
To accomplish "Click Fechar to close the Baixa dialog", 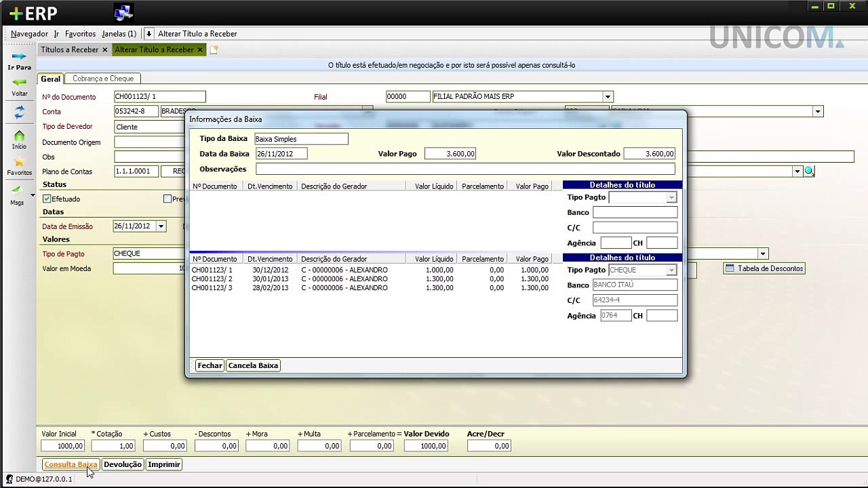I will coord(210,365).
